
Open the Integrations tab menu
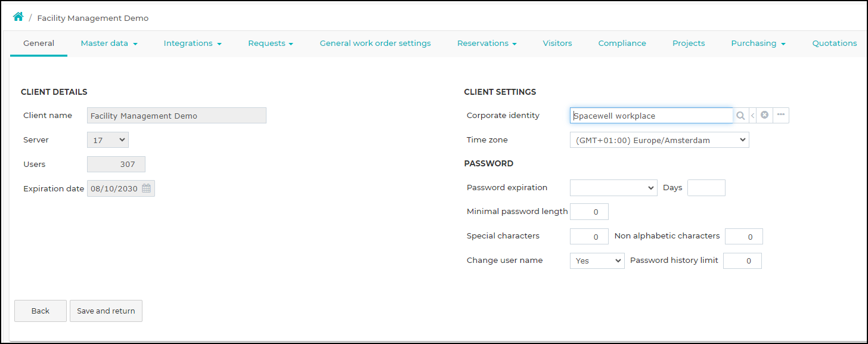click(x=193, y=44)
